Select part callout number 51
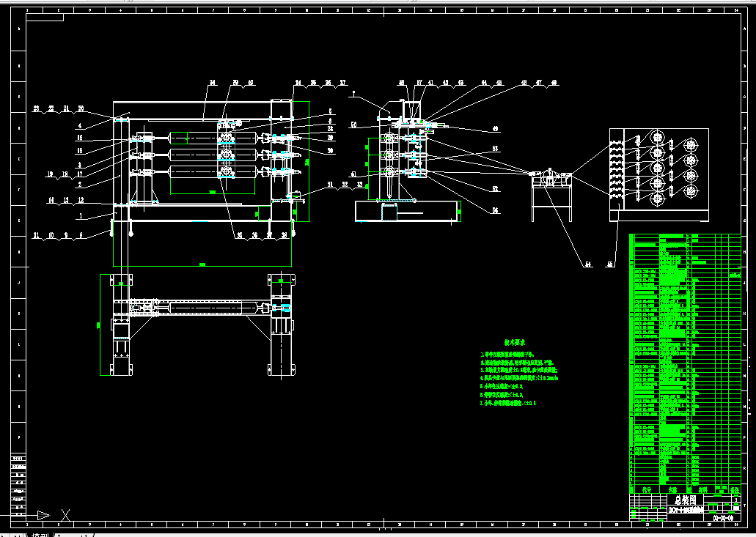 [354, 175]
